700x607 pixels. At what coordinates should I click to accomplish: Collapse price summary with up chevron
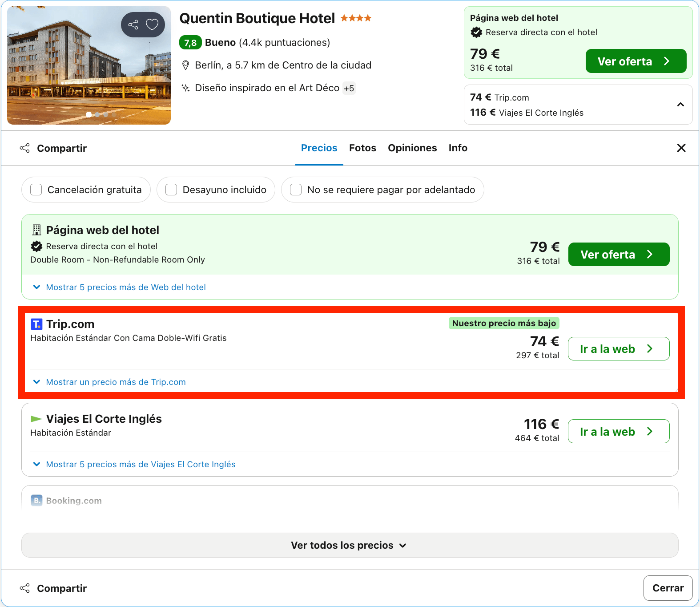pos(680,105)
